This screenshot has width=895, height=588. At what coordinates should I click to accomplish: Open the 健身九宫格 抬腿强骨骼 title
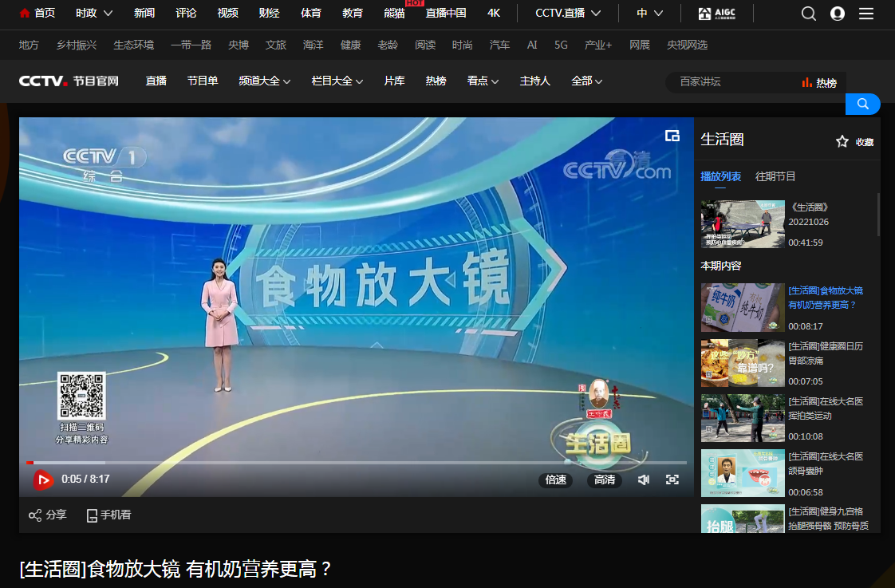tap(828, 519)
